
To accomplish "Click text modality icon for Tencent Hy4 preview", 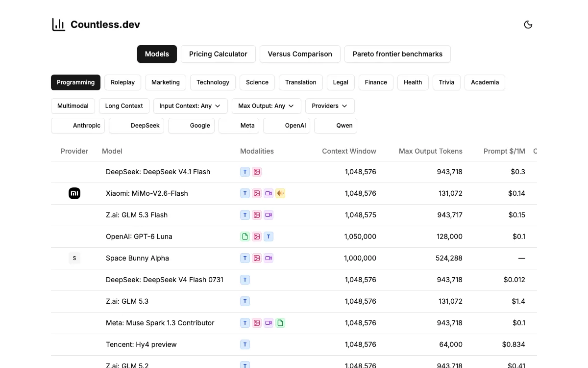I will 245,344.
